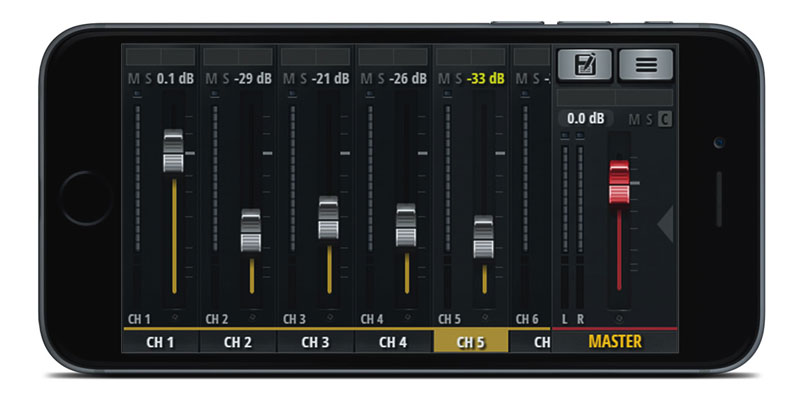Viewport: 800px width, 401px height.
Task: Select the CH 2 bottom tab
Action: (x=238, y=342)
